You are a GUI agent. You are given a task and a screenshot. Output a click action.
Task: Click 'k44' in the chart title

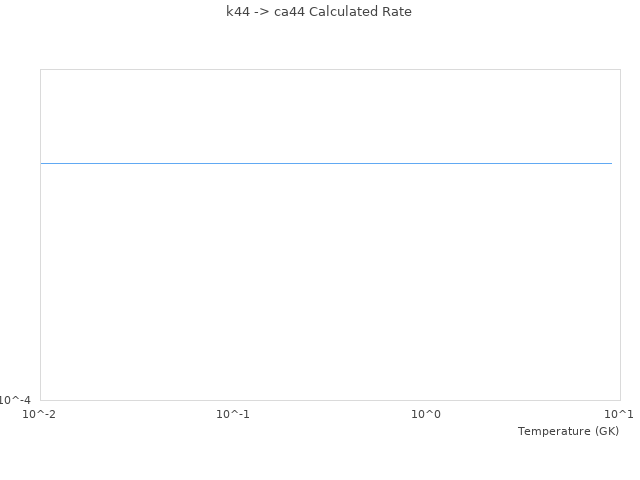pyautogui.click(x=238, y=12)
